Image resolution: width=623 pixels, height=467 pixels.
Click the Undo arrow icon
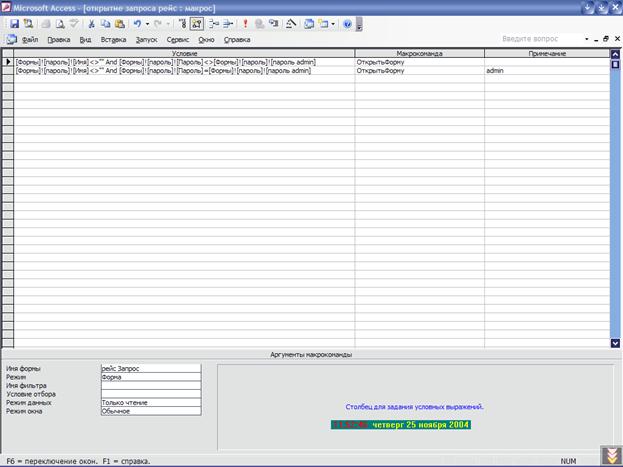(137, 23)
